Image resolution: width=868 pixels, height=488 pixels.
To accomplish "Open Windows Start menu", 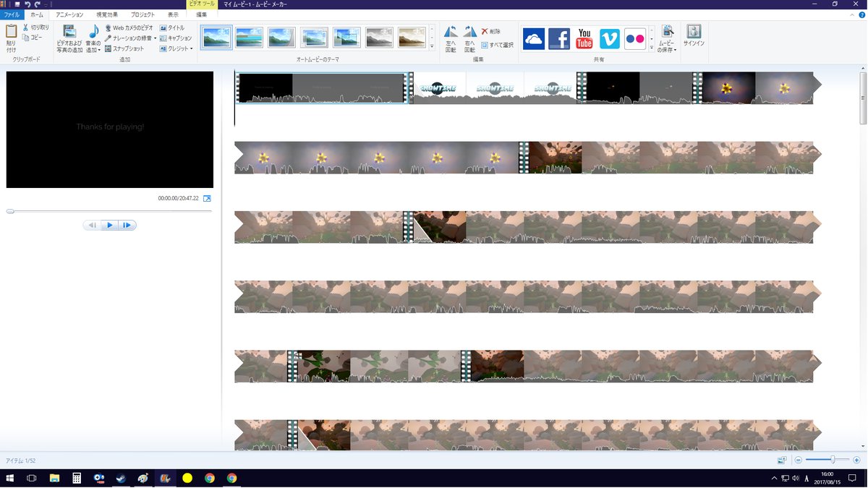I will pyautogui.click(x=10, y=478).
